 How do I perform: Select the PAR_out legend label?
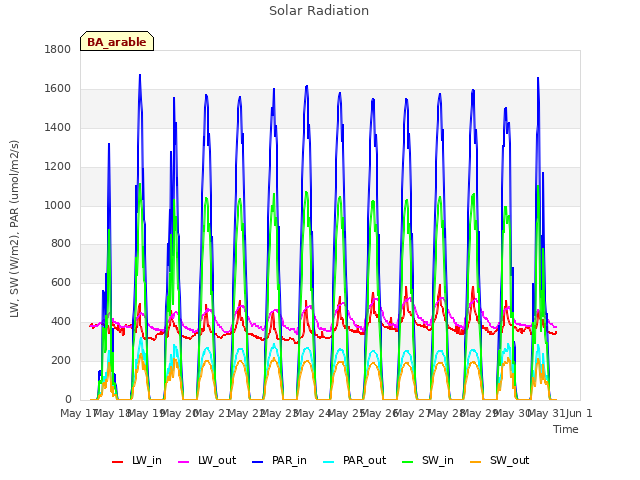(364, 460)
